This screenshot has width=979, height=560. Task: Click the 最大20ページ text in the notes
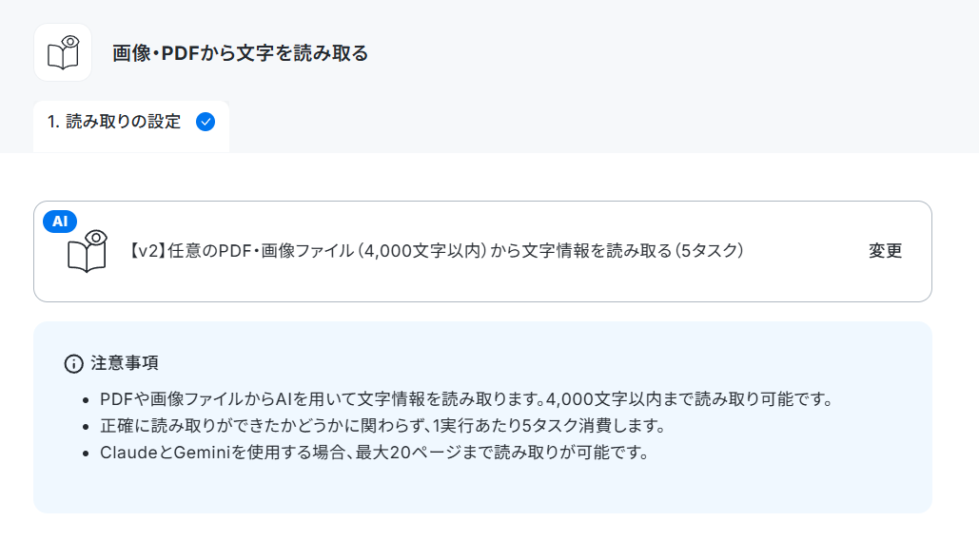click(409, 453)
